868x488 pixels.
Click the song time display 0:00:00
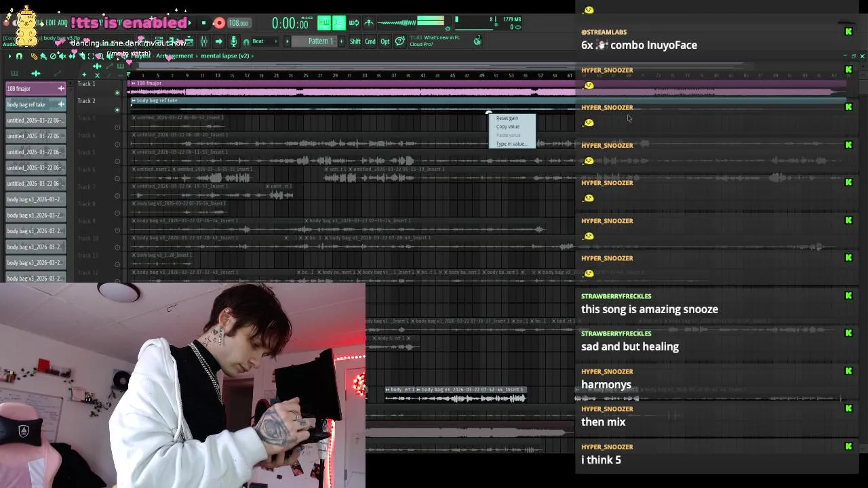(290, 24)
